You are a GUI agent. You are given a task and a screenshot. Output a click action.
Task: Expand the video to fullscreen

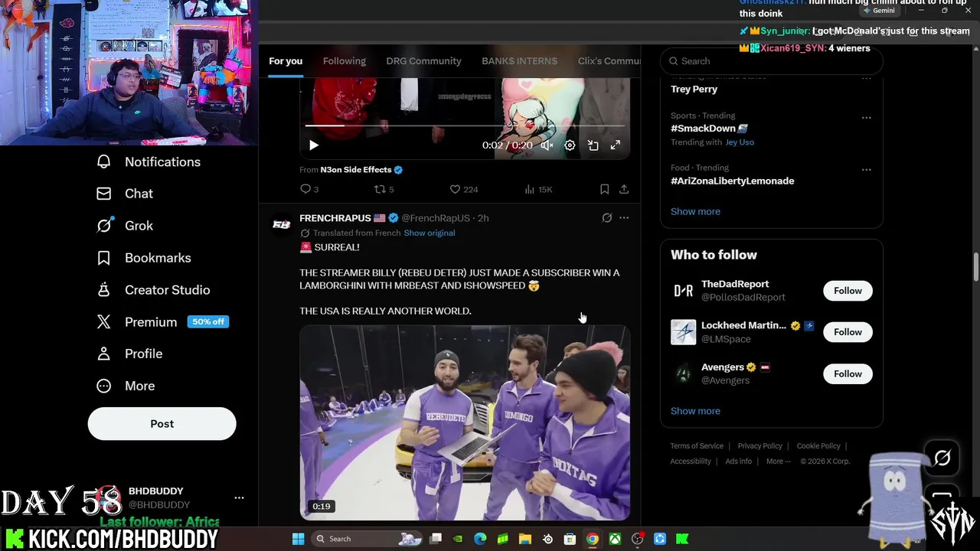point(616,145)
